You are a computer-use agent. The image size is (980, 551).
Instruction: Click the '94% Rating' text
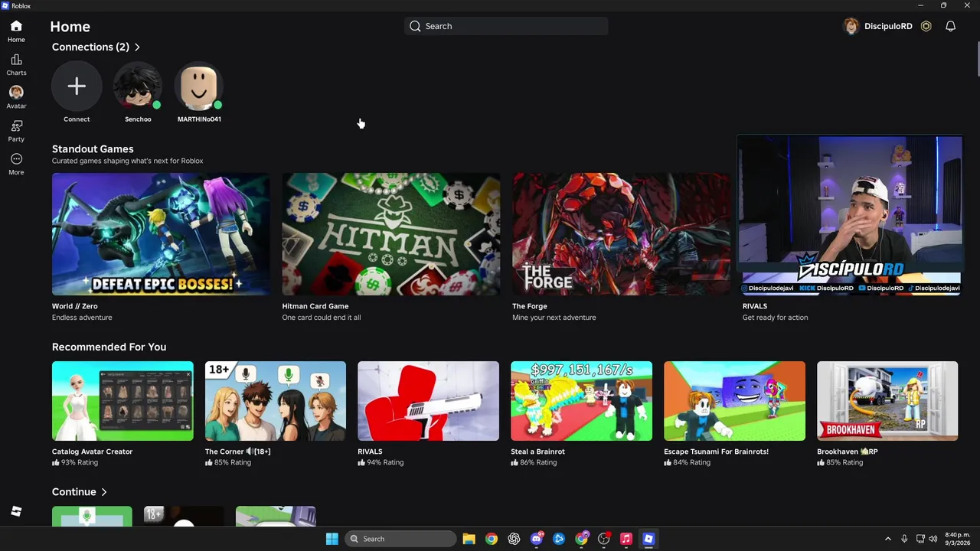[x=385, y=462]
